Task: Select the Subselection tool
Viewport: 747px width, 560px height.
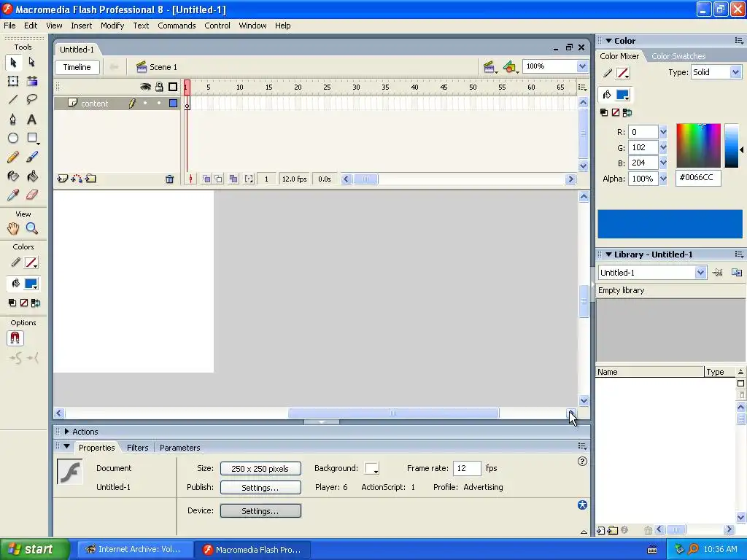Action: tap(32, 63)
